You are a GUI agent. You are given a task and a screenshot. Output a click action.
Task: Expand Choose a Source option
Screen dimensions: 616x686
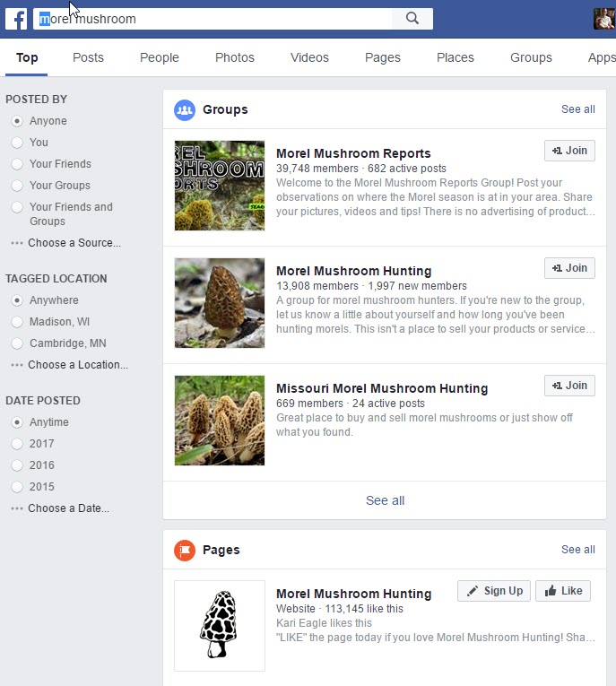[66, 243]
